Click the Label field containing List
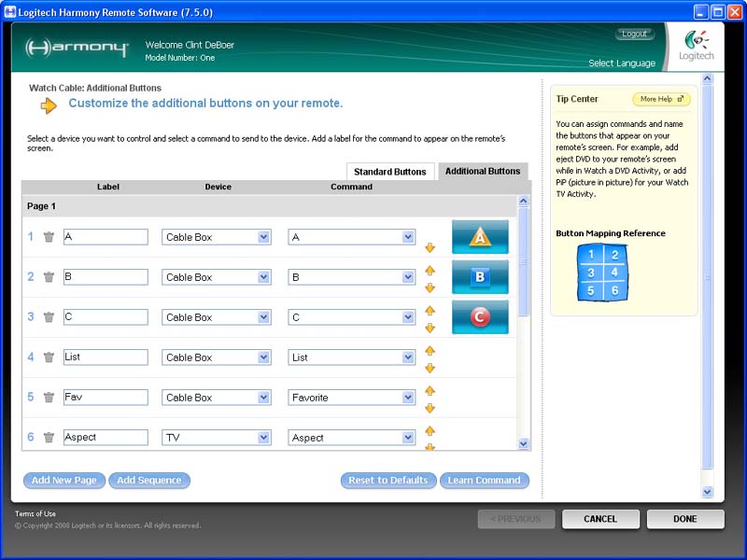Viewport: 747px width, 560px height. pyautogui.click(x=105, y=357)
